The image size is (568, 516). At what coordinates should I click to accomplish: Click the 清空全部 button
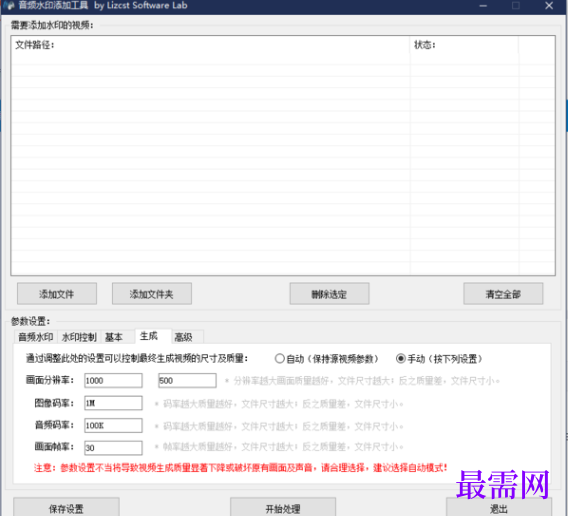(503, 294)
